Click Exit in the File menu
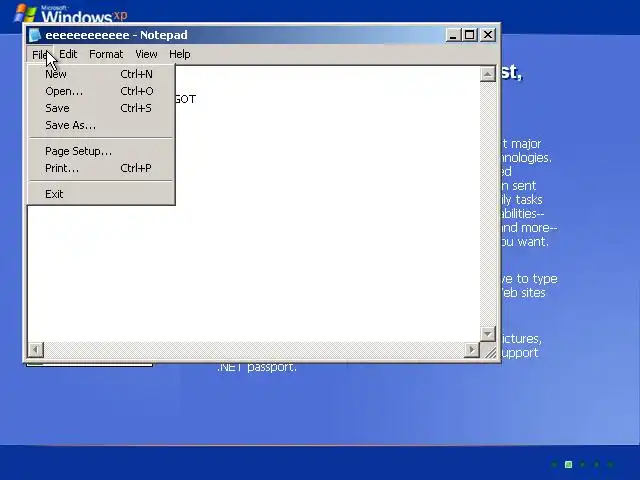Screen dimensions: 640x480 click(x=101, y=194)
